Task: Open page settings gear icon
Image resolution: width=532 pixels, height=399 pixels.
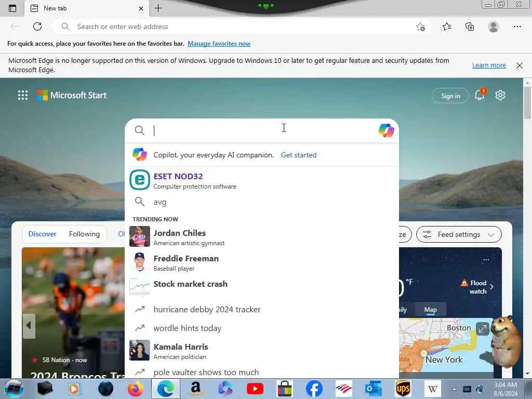Action: click(500, 96)
